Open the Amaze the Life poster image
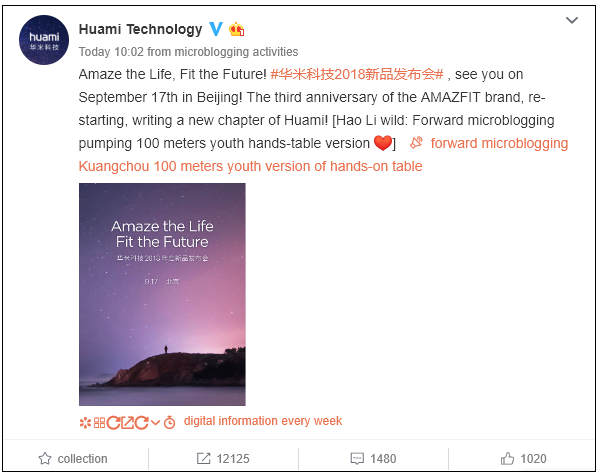 coord(147,295)
